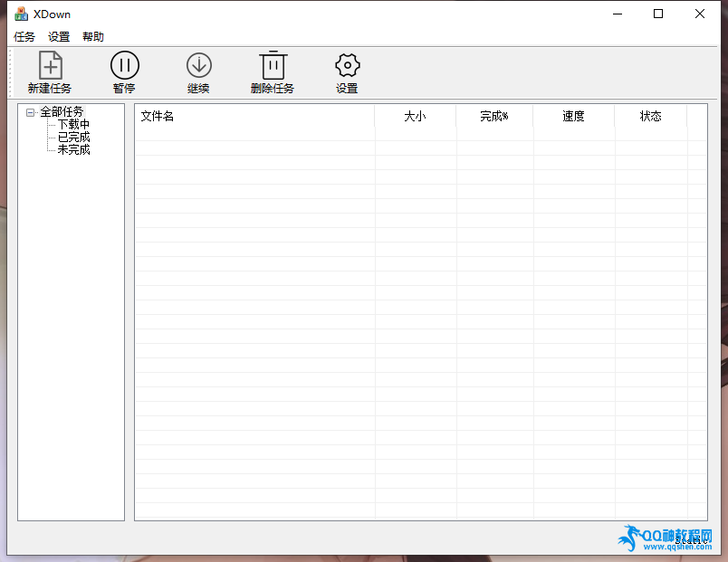The width and height of the screenshot is (728, 562).
Task: Sort by the 状态 column header
Action: 651,116
